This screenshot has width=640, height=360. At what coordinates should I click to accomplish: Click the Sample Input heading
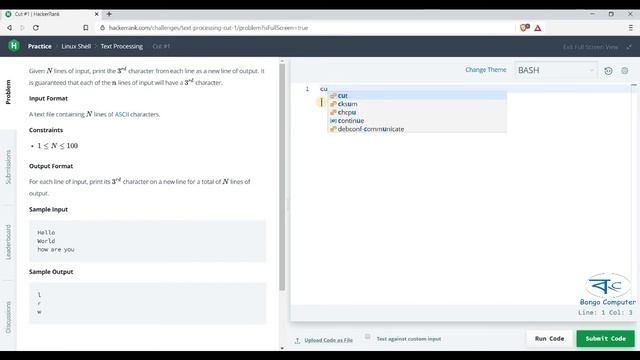(48, 209)
